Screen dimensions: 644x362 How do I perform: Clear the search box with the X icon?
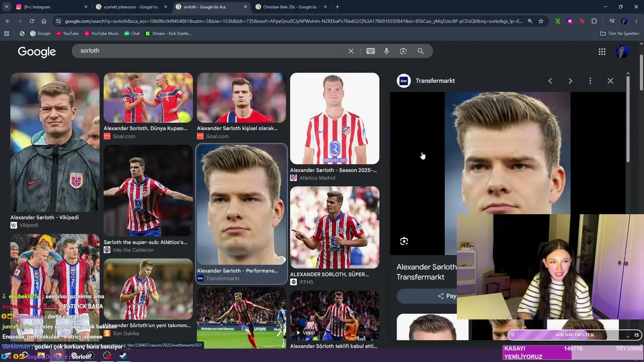[x=351, y=51]
